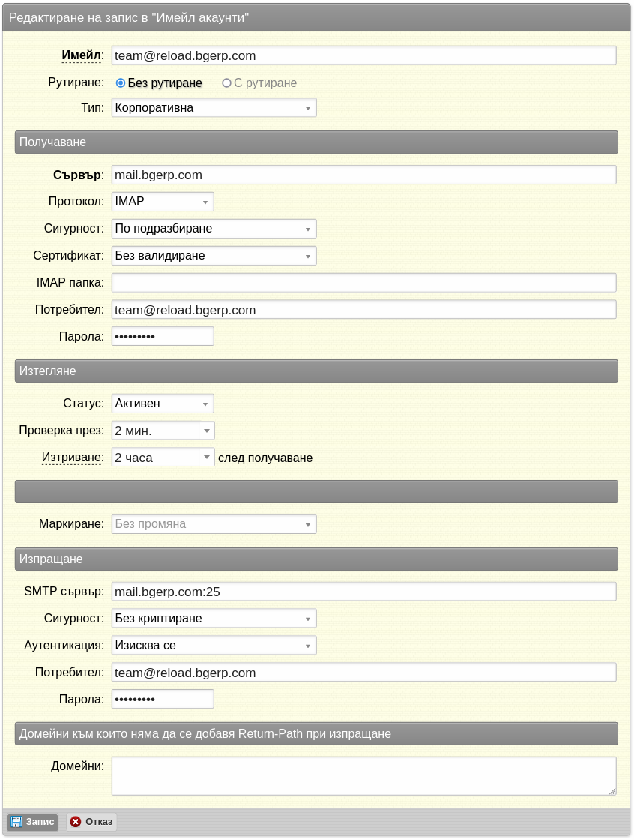634x840 pixels.
Task: Expand receiving Сигурност dropdown По подразбиране
Action: (214, 229)
